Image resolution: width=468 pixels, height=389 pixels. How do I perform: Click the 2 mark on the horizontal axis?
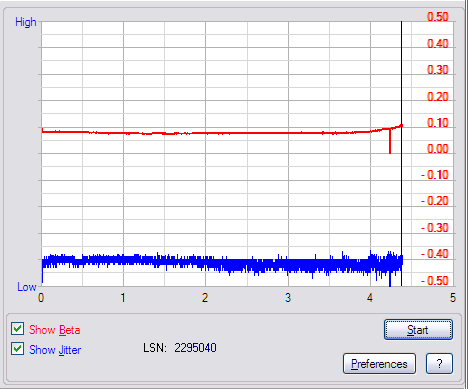tap(205, 297)
